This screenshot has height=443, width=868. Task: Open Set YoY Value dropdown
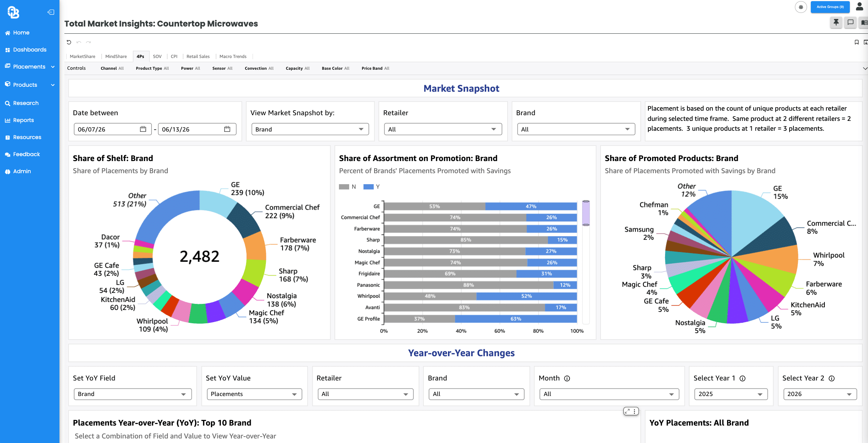[x=254, y=394]
